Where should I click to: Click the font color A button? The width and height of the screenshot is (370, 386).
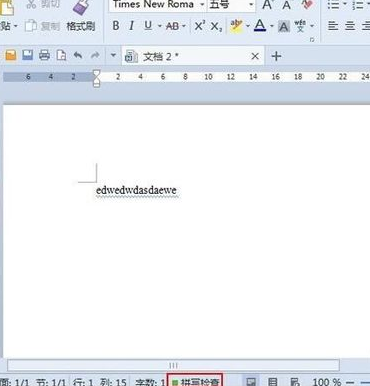tap(260, 26)
